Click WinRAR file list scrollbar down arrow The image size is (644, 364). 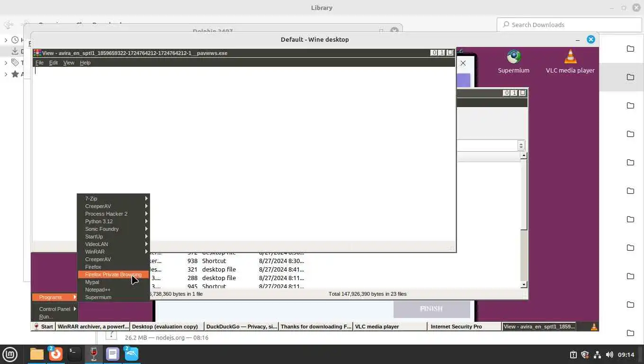(x=524, y=285)
